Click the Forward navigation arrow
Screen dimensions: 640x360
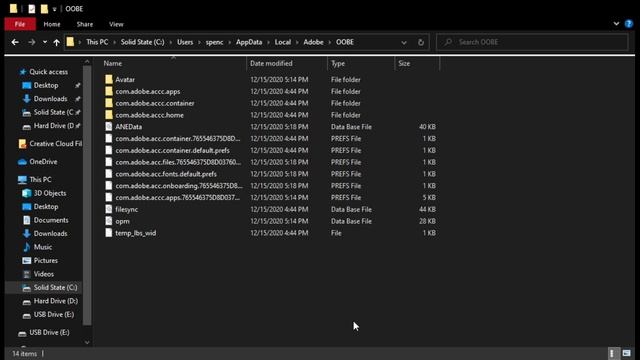[31, 42]
